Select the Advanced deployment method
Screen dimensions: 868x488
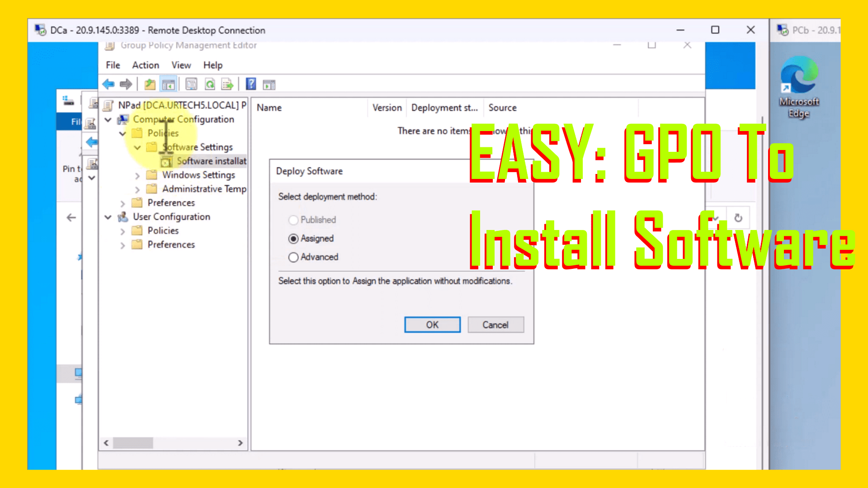tap(293, 257)
